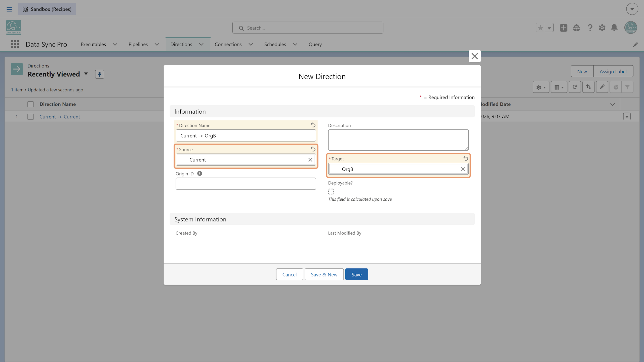The width and height of the screenshot is (644, 362).
Task: Open the App Launcher dots grid
Action: (x=15, y=44)
